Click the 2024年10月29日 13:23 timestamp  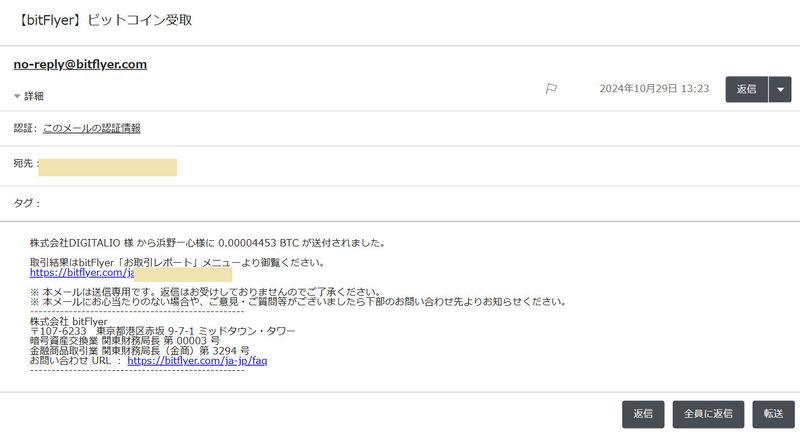(654, 89)
